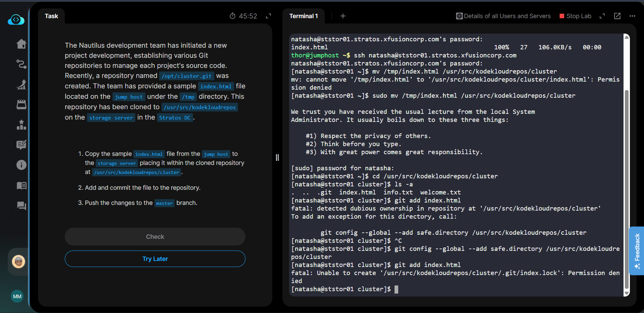This screenshot has height=313, width=644.
Task: Click the Try Later button
Action: 155,259
